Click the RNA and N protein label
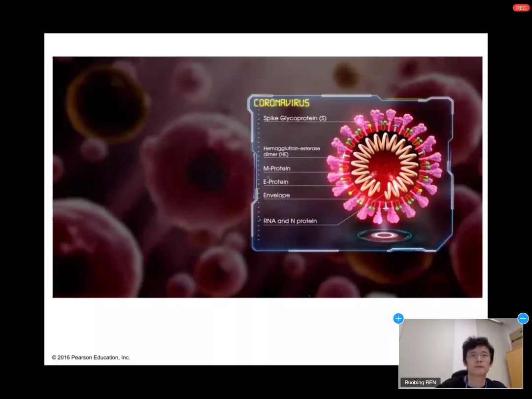 coord(290,221)
